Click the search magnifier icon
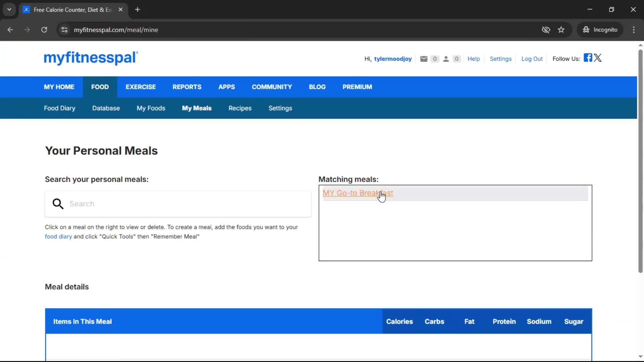Screen dimensions: 644x362 [x=58, y=204]
